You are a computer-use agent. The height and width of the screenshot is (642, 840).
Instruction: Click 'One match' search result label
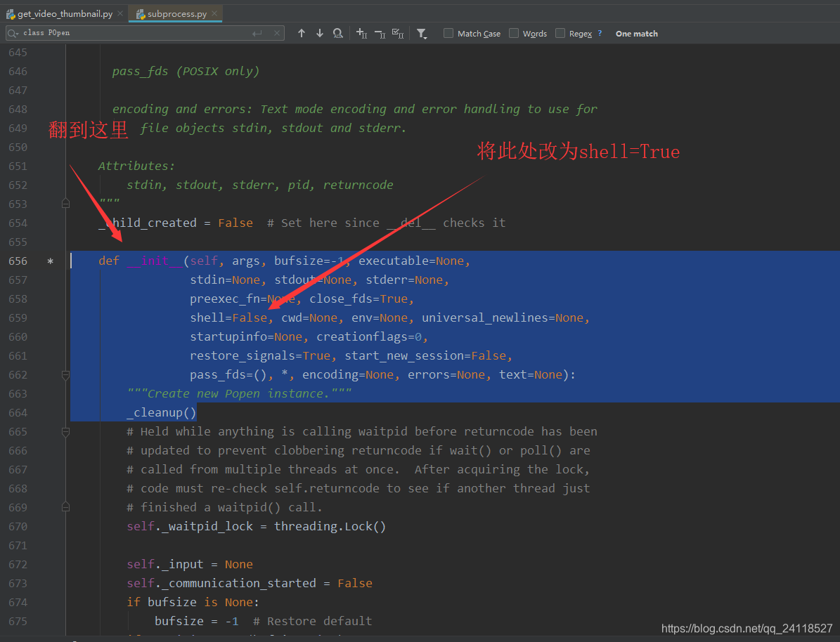636,34
